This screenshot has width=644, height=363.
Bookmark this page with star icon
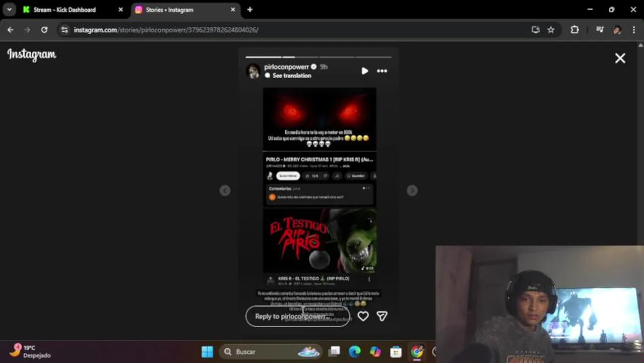pyautogui.click(x=551, y=30)
